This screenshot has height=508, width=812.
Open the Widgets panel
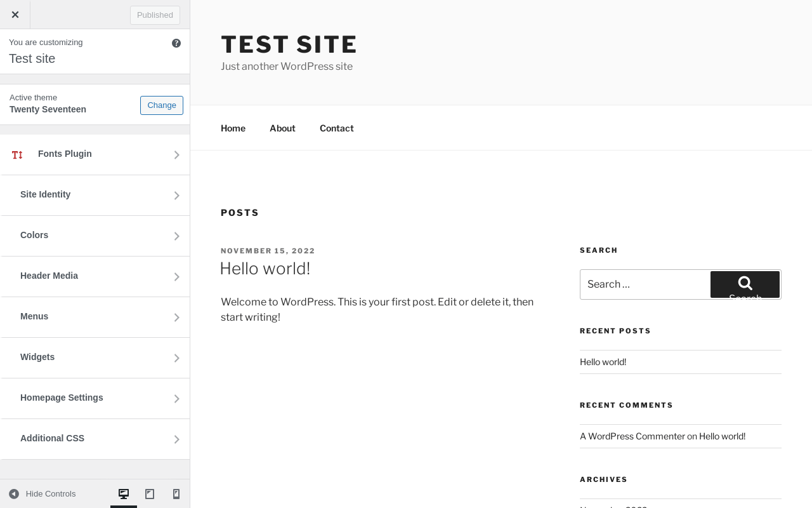click(95, 358)
